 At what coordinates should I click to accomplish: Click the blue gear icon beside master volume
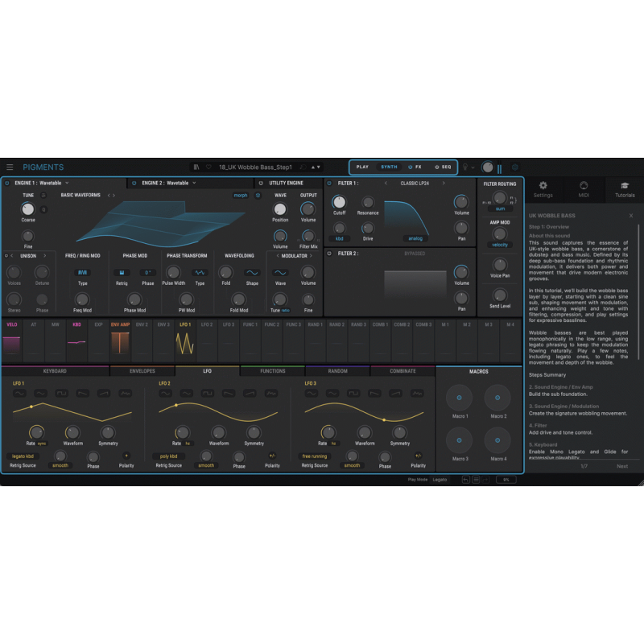point(514,167)
